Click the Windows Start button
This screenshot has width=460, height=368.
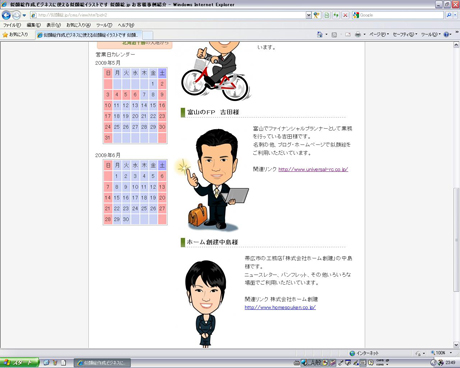coord(19,363)
